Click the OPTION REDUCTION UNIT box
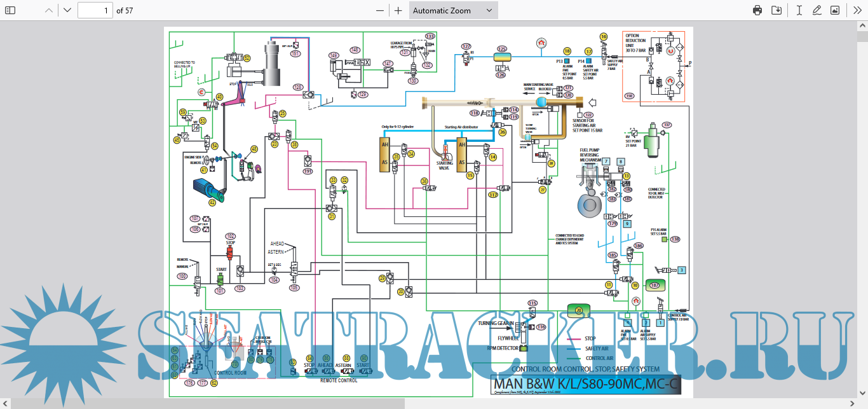This screenshot has height=409, width=868. coord(654,66)
